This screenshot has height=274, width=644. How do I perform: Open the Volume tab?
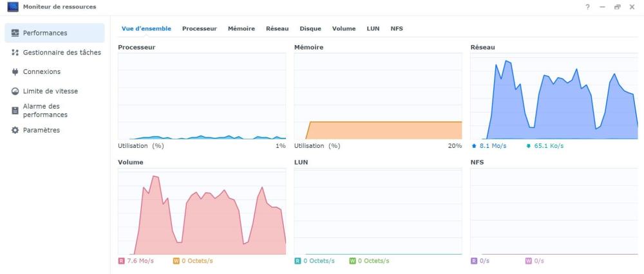click(x=344, y=29)
